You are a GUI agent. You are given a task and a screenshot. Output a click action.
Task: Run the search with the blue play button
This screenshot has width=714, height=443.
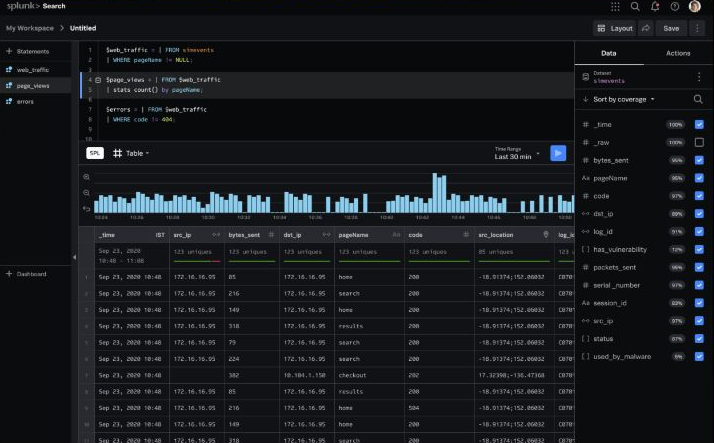pos(558,153)
